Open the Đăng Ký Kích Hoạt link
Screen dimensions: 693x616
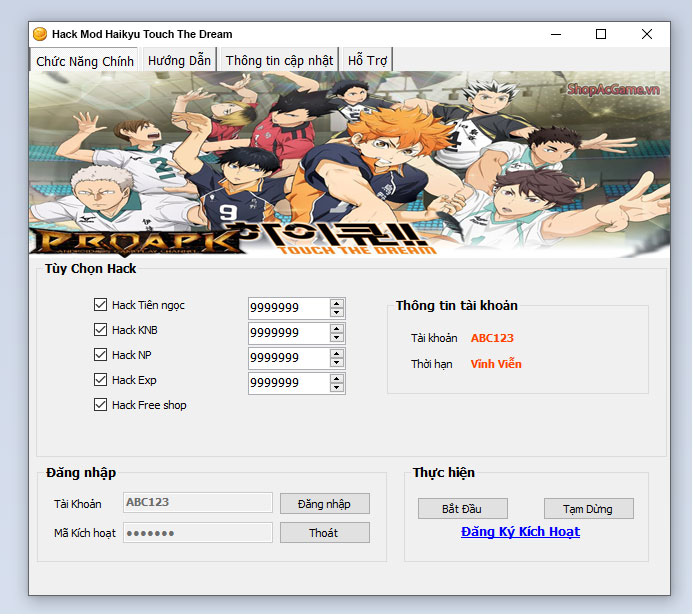coord(520,532)
